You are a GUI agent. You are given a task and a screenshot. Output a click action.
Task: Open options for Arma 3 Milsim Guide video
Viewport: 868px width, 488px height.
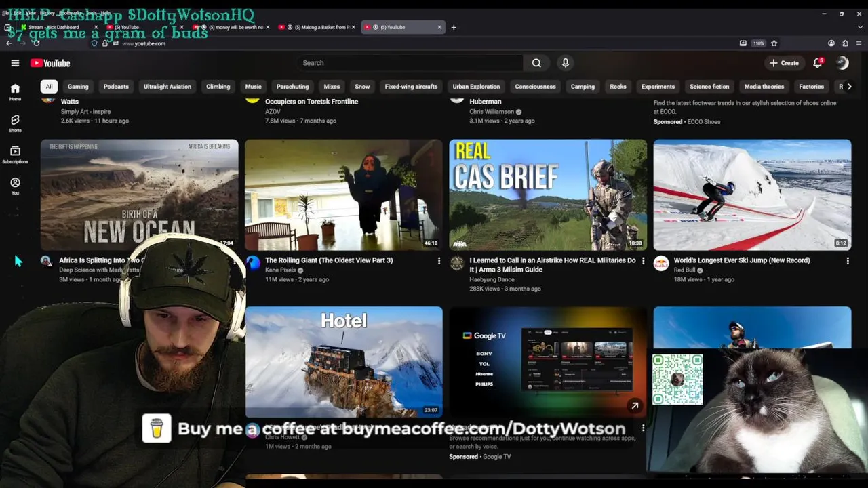coord(643,261)
